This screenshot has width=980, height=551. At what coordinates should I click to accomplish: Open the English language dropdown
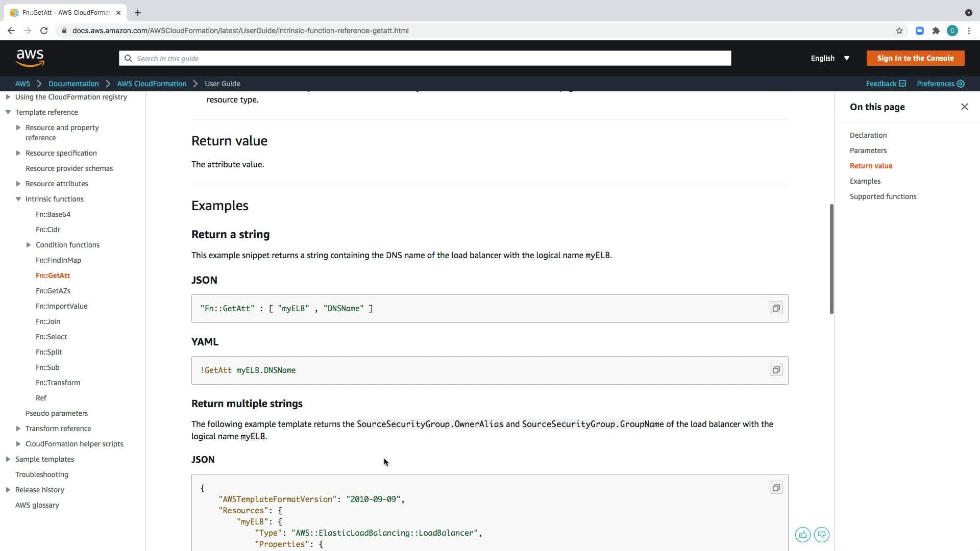(830, 58)
